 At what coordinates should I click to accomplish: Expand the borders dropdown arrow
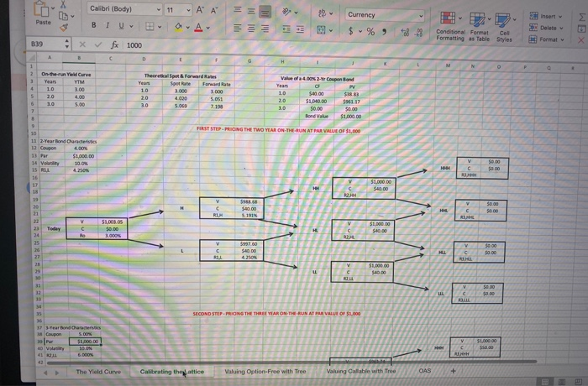(160, 27)
